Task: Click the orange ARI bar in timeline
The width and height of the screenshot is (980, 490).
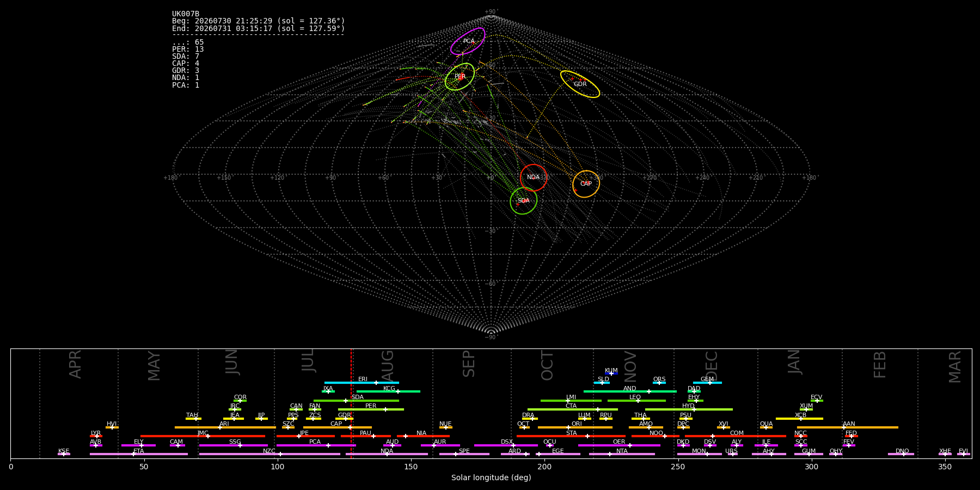Action: 225,427
